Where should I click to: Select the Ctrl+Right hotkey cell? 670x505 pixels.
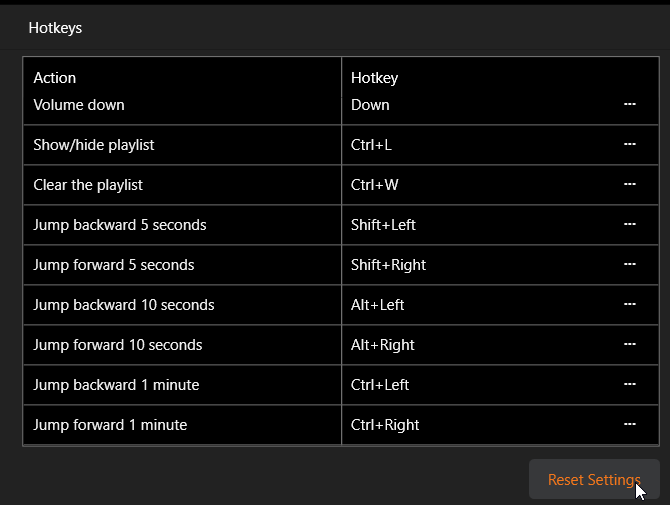(385, 425)
